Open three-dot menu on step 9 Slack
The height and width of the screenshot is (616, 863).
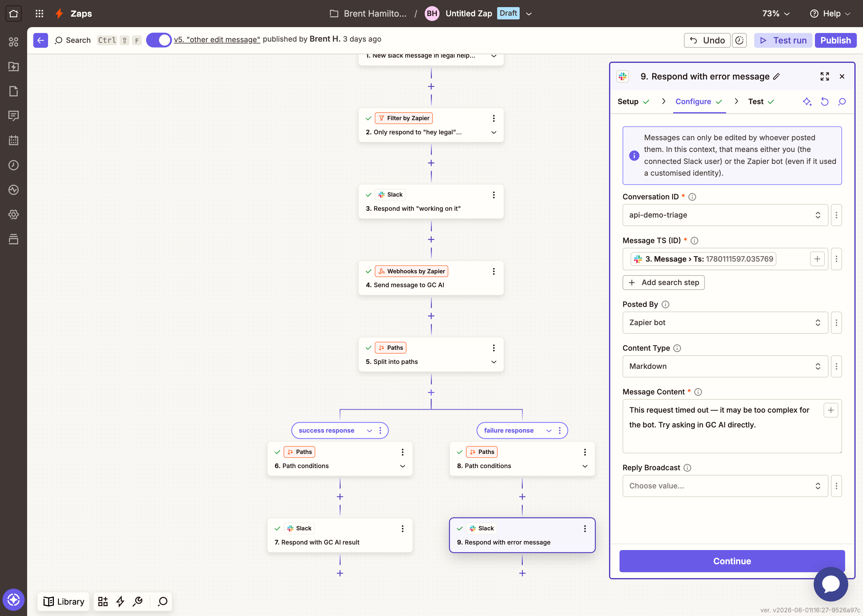click(585, 529)
